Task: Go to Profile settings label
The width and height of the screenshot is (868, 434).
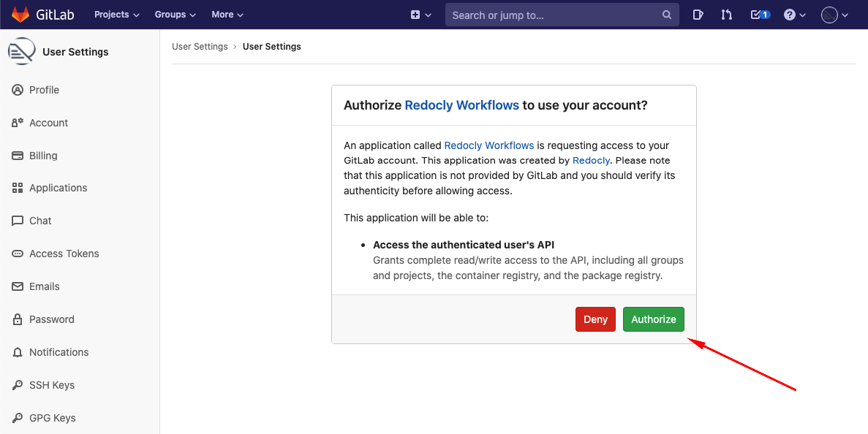Action: (45, 90)
